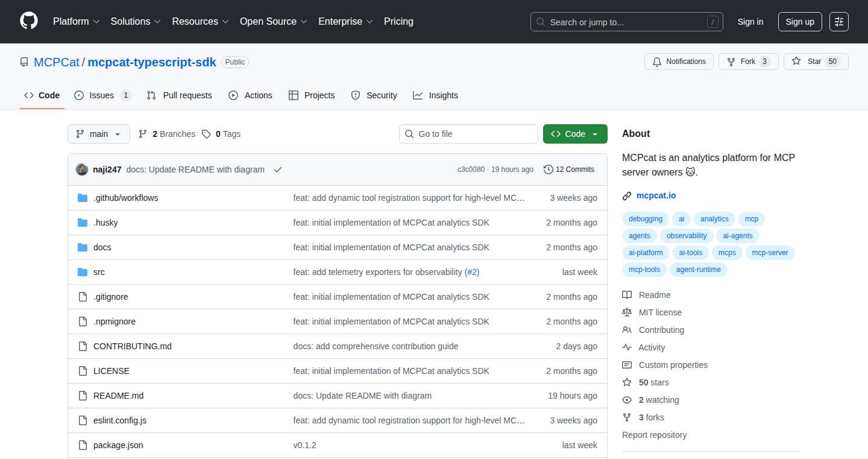Click the observability topic tag
This screenshot has height=459, width=868.
[x=687, y=236]
